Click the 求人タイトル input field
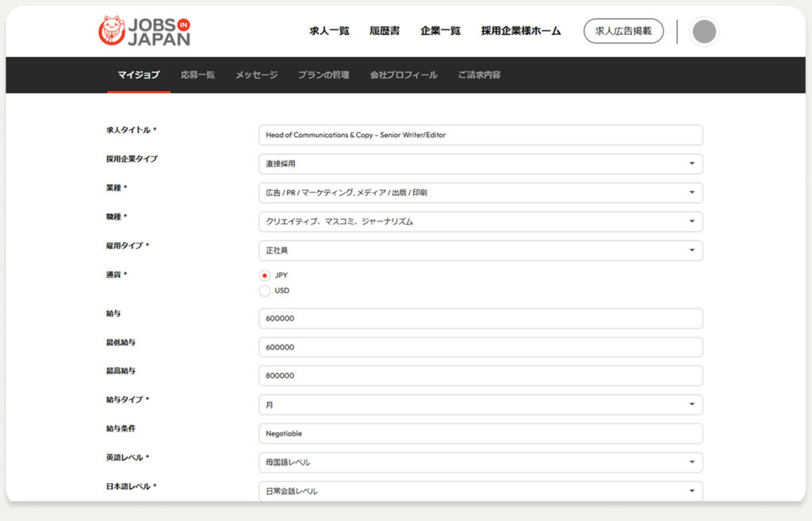The image size is (812, 521). [x=481, y=135]
